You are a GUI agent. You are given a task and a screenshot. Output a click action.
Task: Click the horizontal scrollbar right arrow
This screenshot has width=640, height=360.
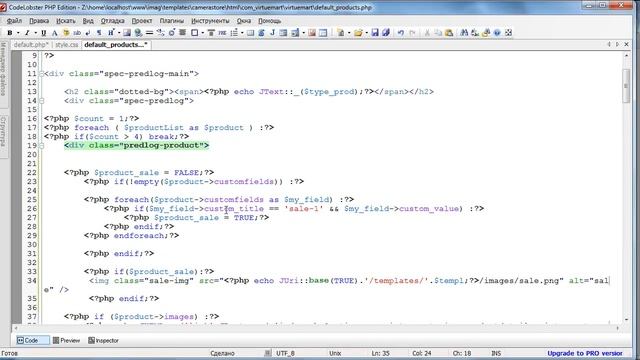point(617,328)
